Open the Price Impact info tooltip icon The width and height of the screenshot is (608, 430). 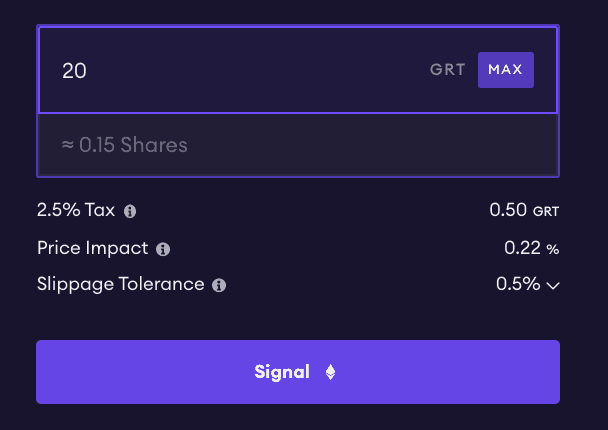pyautogui.click(x=163, y=249)
